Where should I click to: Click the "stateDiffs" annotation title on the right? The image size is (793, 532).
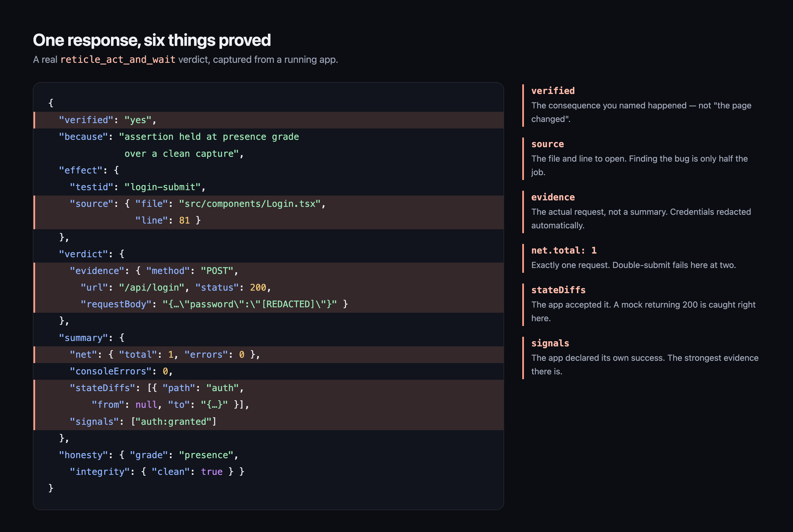(558, 290)
